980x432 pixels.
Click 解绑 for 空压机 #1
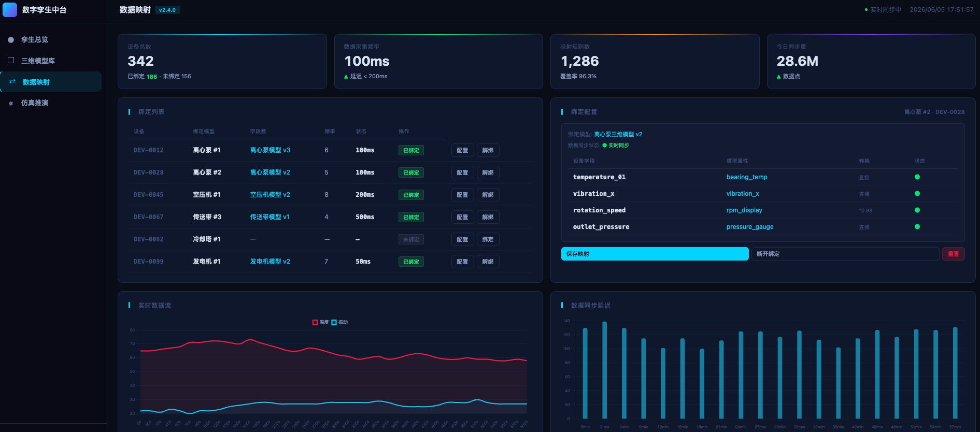tap(488, 195)
